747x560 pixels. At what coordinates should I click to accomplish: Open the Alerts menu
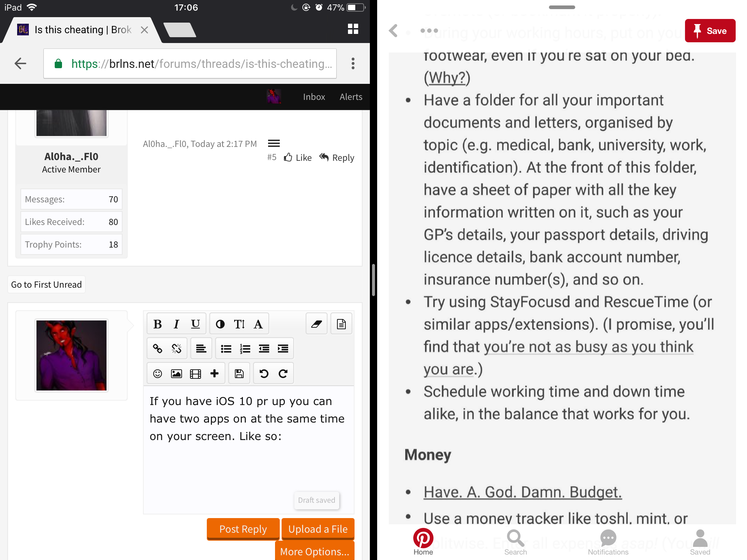(x=351, y=97)
